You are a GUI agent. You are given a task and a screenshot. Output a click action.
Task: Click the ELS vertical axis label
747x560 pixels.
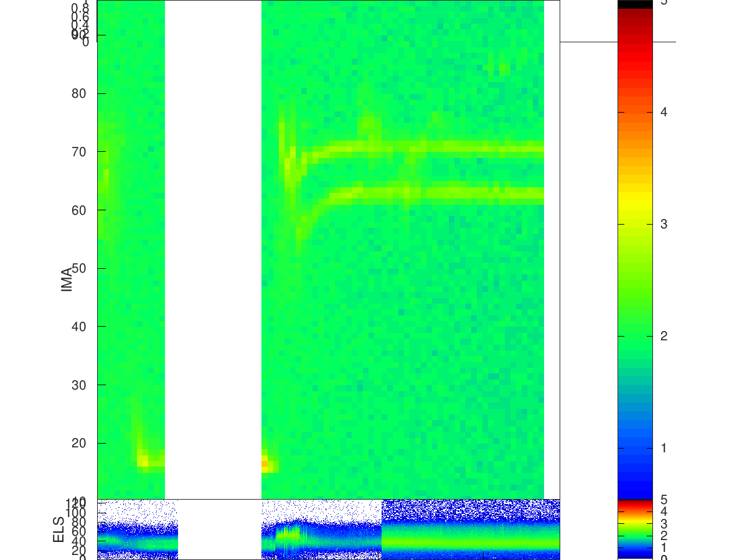point(59,529)
